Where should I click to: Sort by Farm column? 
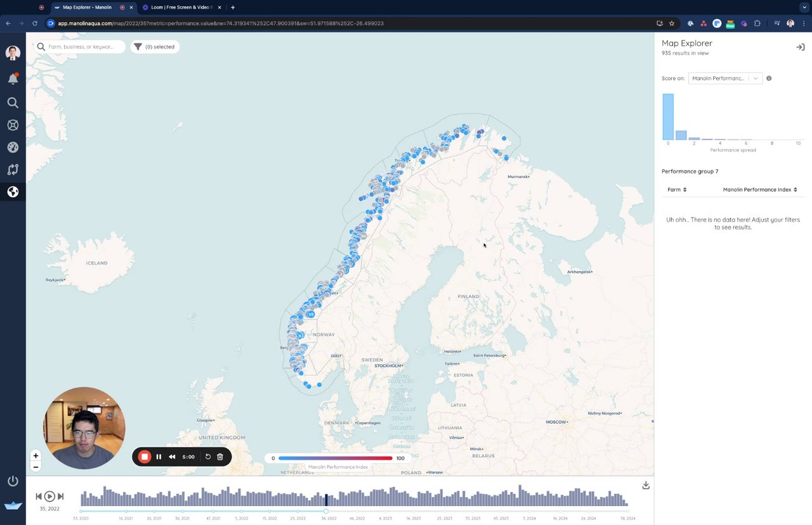pos(677,190)
